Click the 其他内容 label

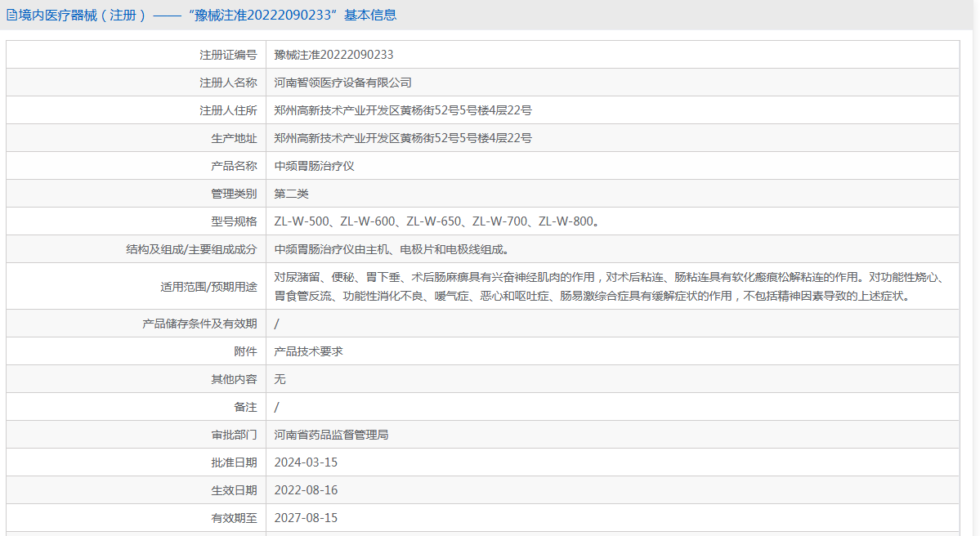[234, 379]
